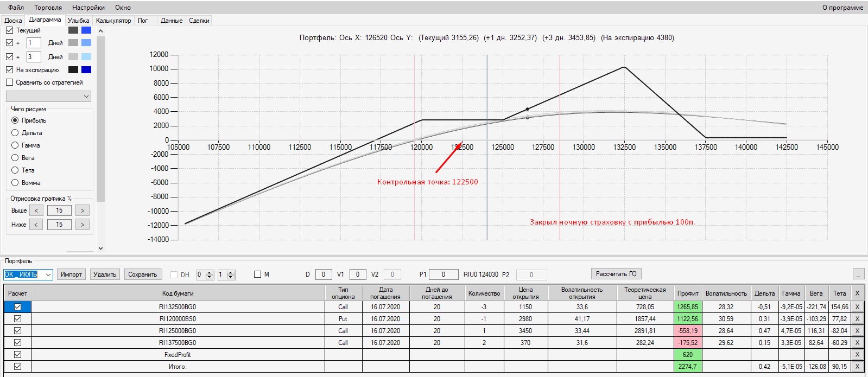Decrease Ниже percent with left arrow
This screenshot has height=377, width=868.
[36, 225]
